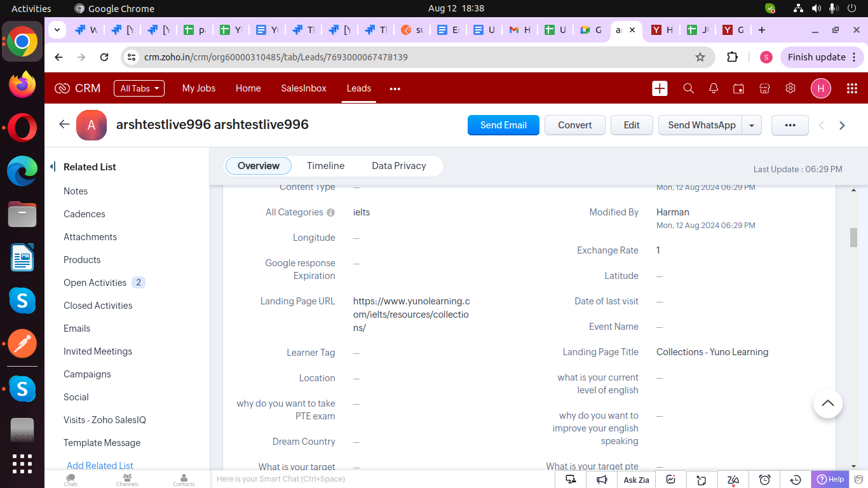
Task: Click the Send Email button
Action: click(503, 125)
